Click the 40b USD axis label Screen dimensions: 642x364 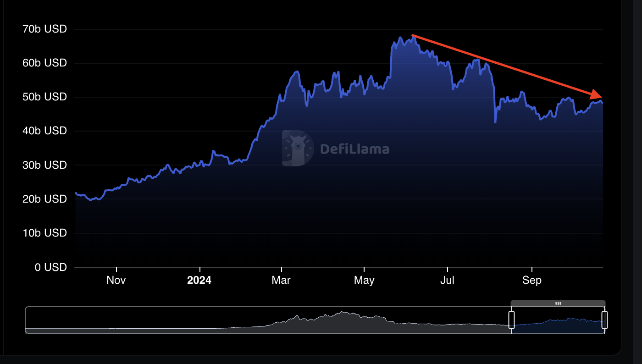coord(44,131)
